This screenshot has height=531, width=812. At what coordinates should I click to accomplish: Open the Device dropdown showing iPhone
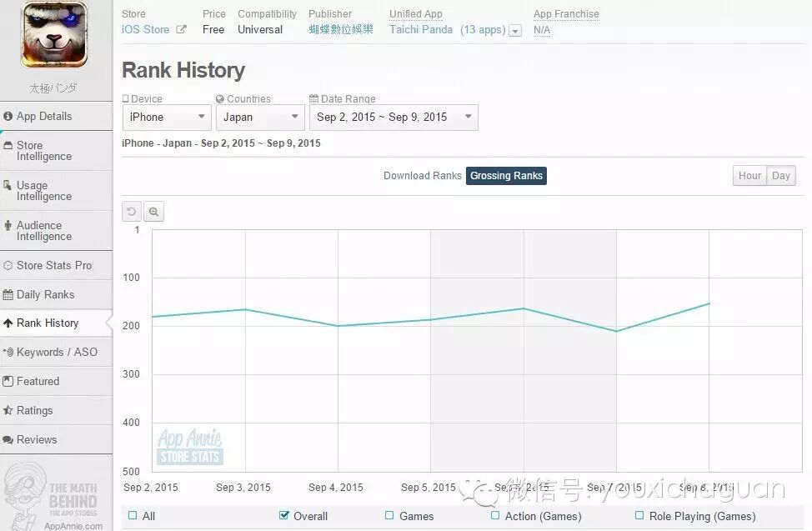click(x=166, y=118)
